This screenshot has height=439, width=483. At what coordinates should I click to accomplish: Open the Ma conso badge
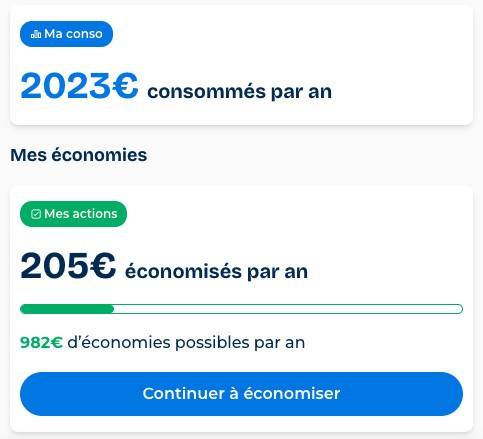coord(66,34)
